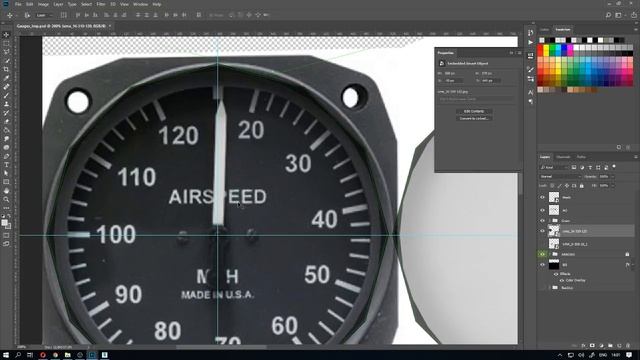Click the Convert to Linked button

click(x=474, y=118)
